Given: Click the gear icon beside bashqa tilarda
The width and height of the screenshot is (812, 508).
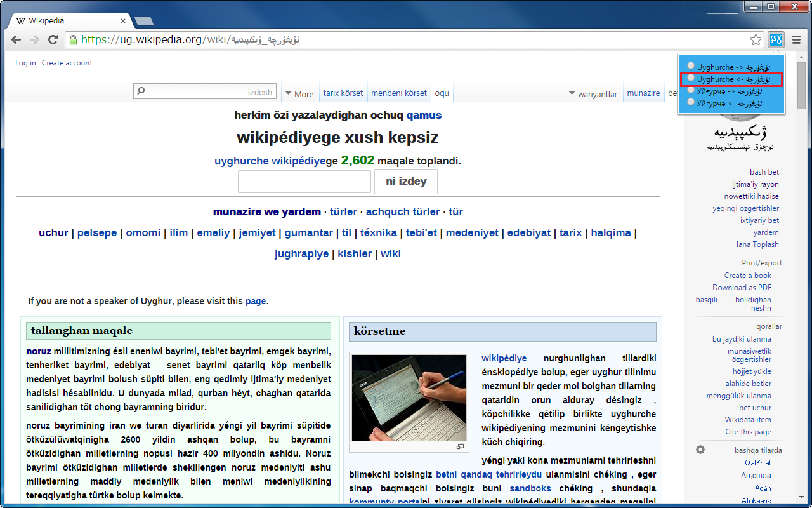Looking at the screenshot, I should [x=700, y=450].
